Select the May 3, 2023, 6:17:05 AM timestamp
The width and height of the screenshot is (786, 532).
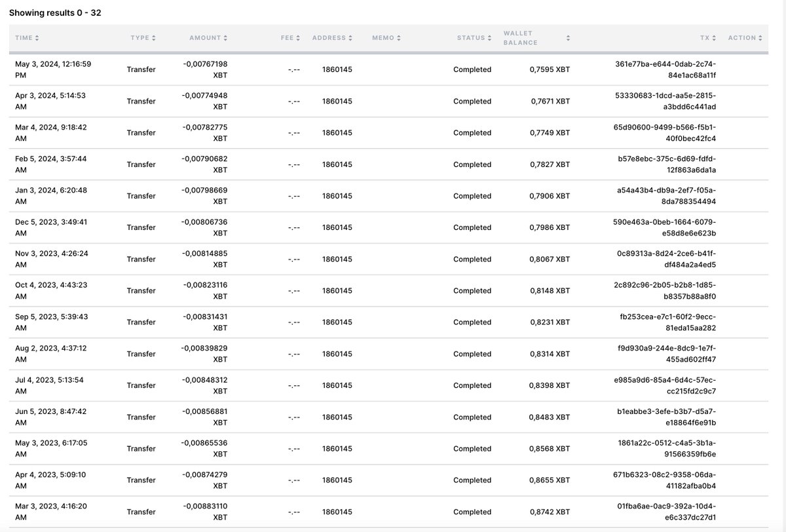pyautogui.click(x=51, y=449)
